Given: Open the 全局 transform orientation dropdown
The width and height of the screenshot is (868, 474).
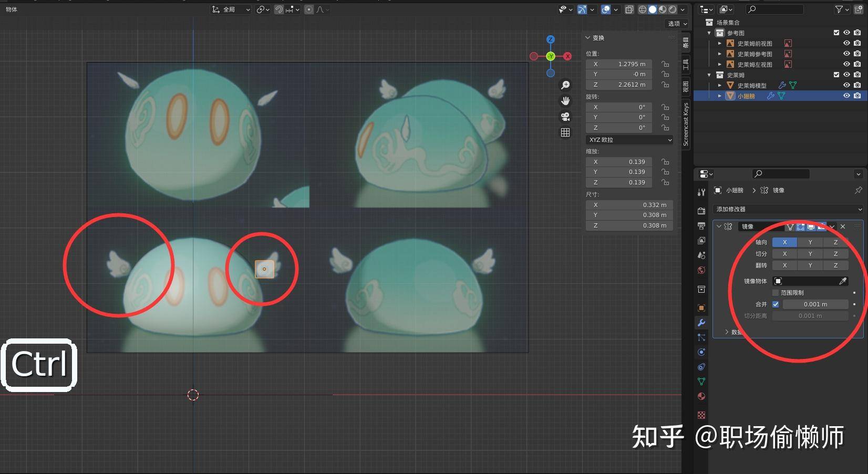Looking at the screenshot, I should point(231,9).
